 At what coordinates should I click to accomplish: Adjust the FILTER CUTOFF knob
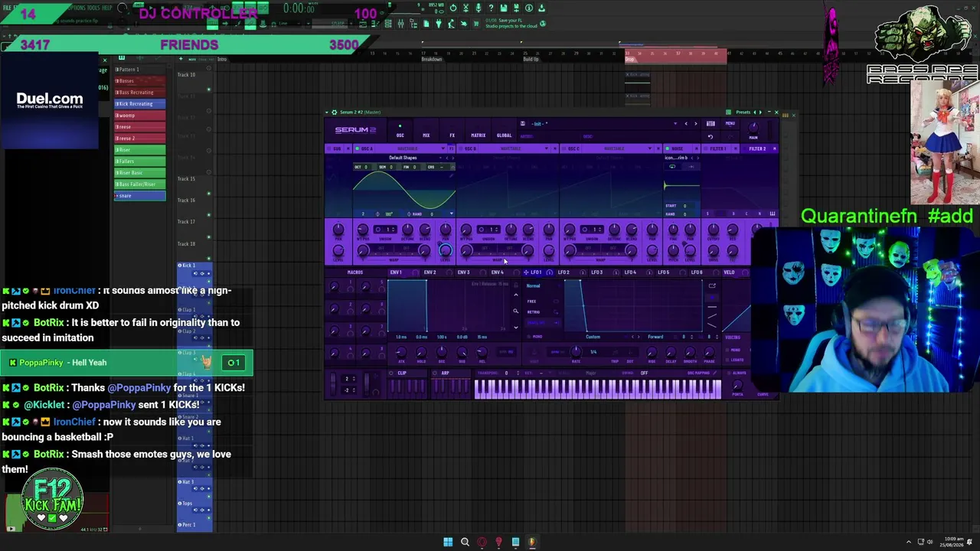click(714, 230)
